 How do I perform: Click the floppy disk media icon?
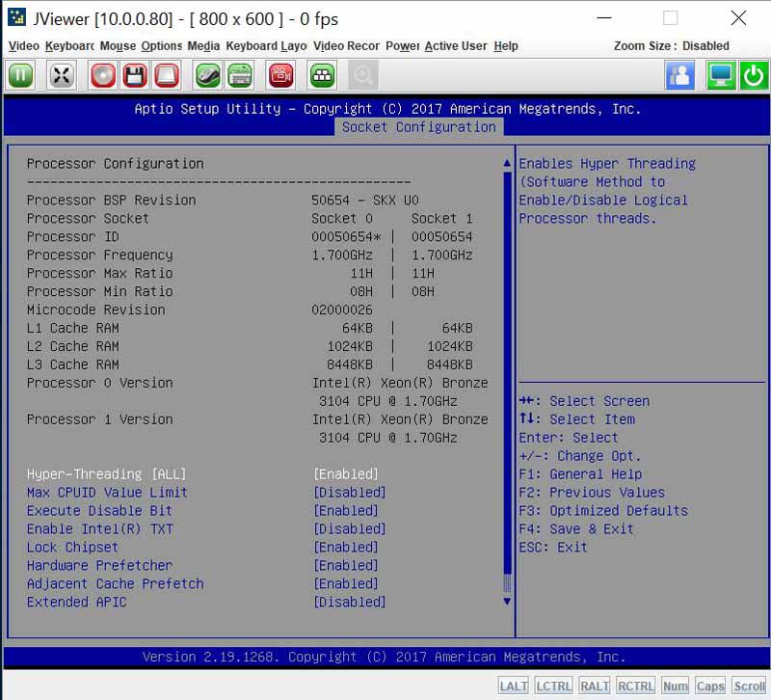click(x=135, y=75)
